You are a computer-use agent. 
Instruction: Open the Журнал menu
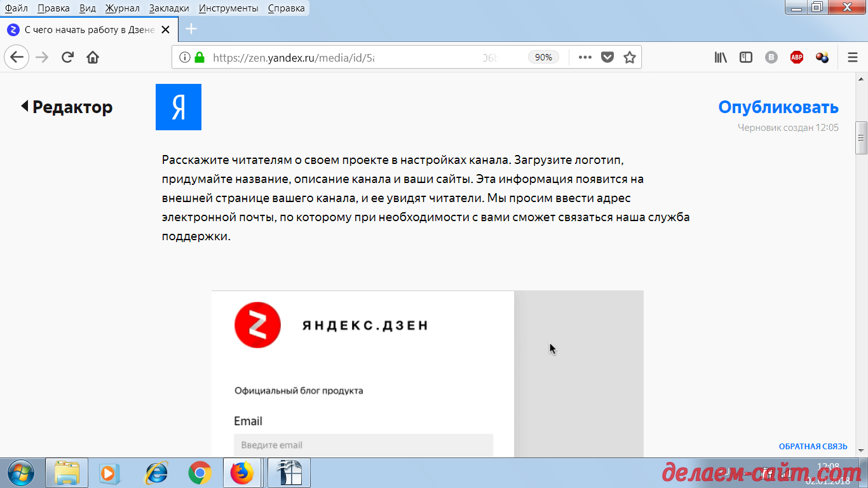123,8
